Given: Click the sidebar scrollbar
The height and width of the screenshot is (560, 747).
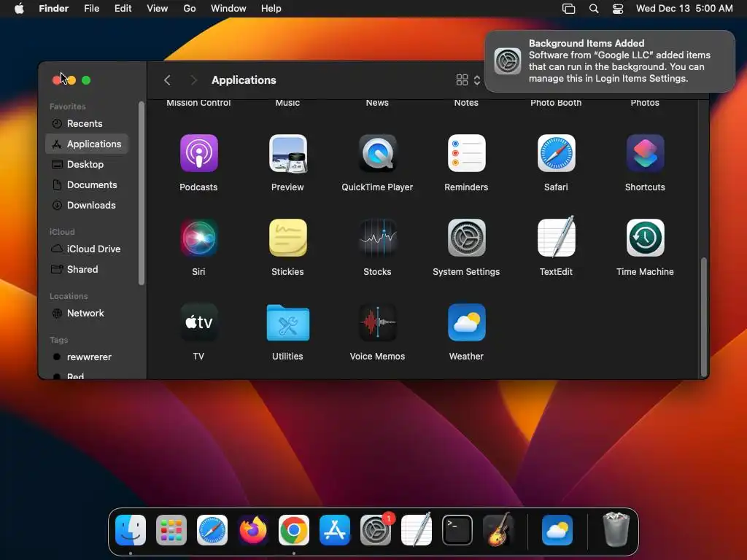Looking at the screenshot, I should (x=141, y=192).
